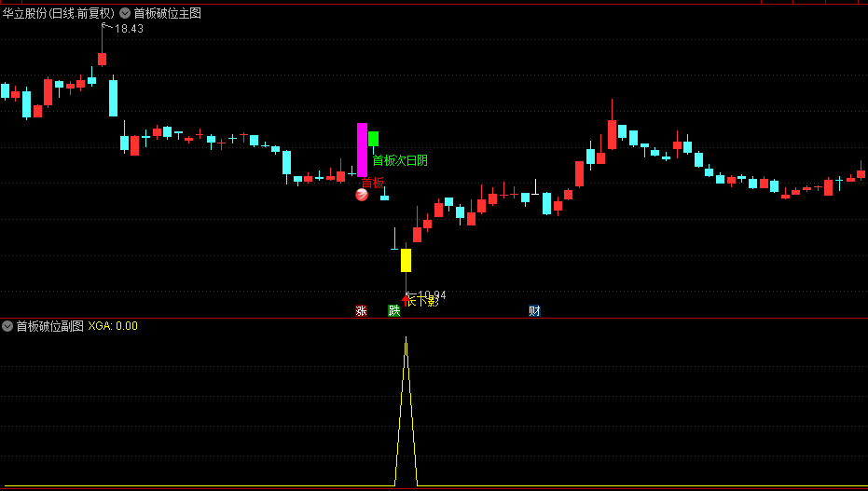Click the green 首板次日阴 annotation

click(x=400, y=160)
